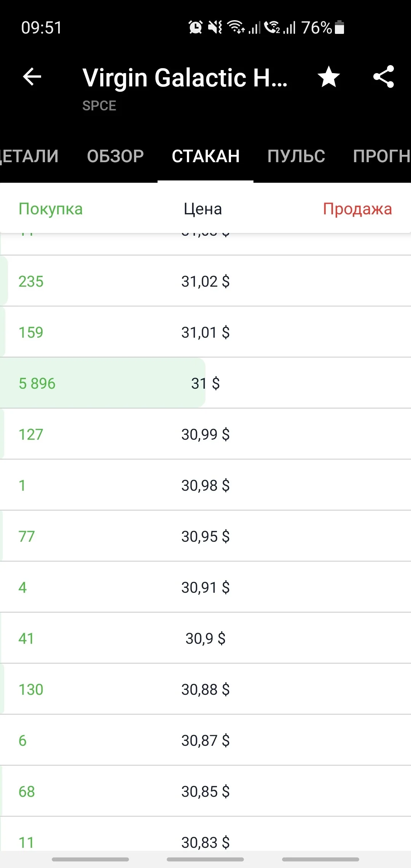Select the 31,02 $ price row
The width and height of the screenshot is (411, 868).
tap(205, 281)
